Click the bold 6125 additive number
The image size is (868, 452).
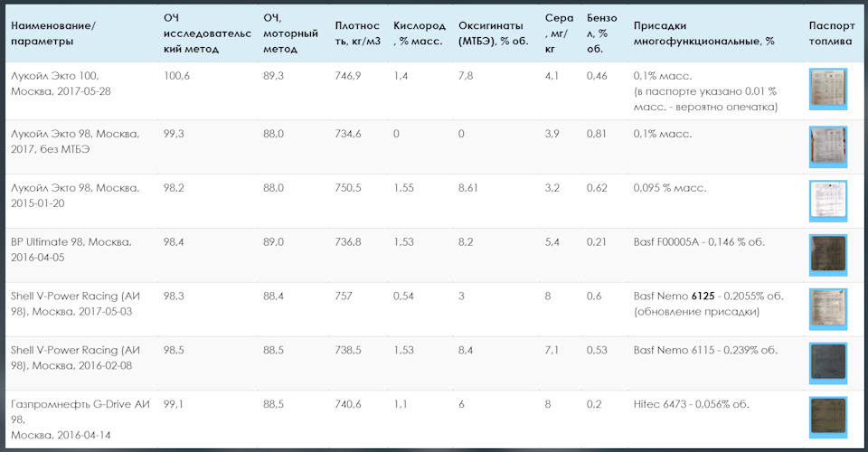[x=703, y=296]
